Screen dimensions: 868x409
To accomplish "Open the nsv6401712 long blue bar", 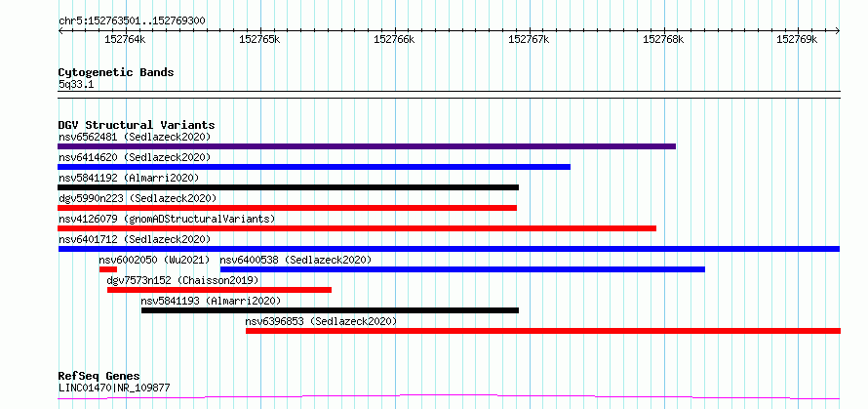I will tap(449, 249).
